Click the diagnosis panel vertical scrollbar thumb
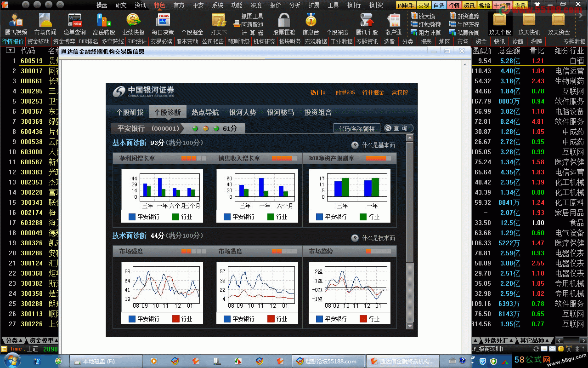The width and height of the screenshot is (588, 368). pos(410,201)
